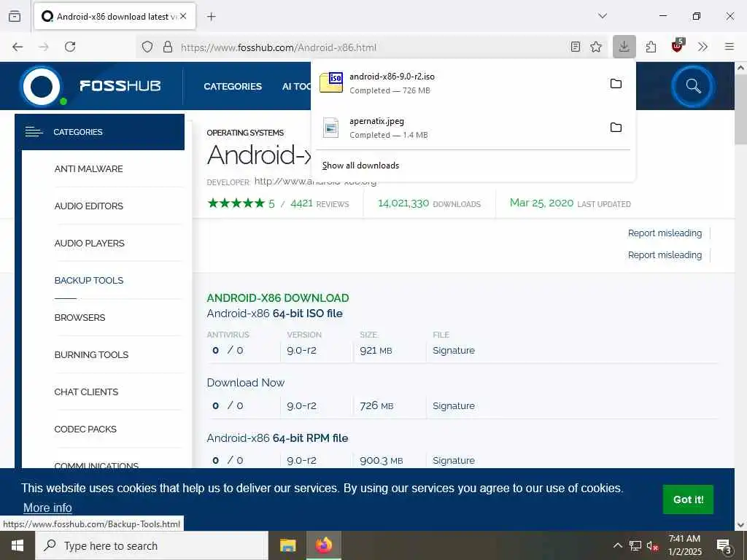Screen dimensions: 747x560
Task: Show android-x86-9.0-r2.iso in folder
Action: point(616,83)
